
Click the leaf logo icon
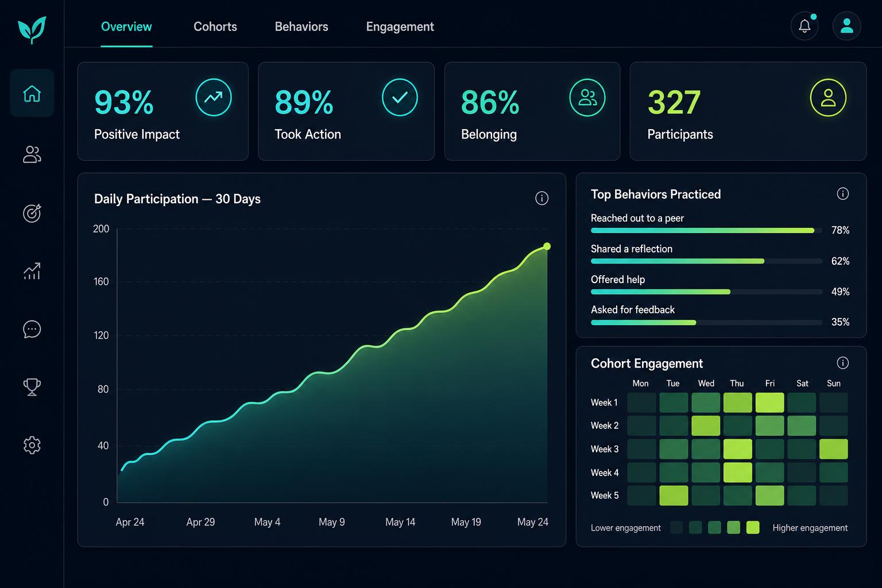point(32,29)
